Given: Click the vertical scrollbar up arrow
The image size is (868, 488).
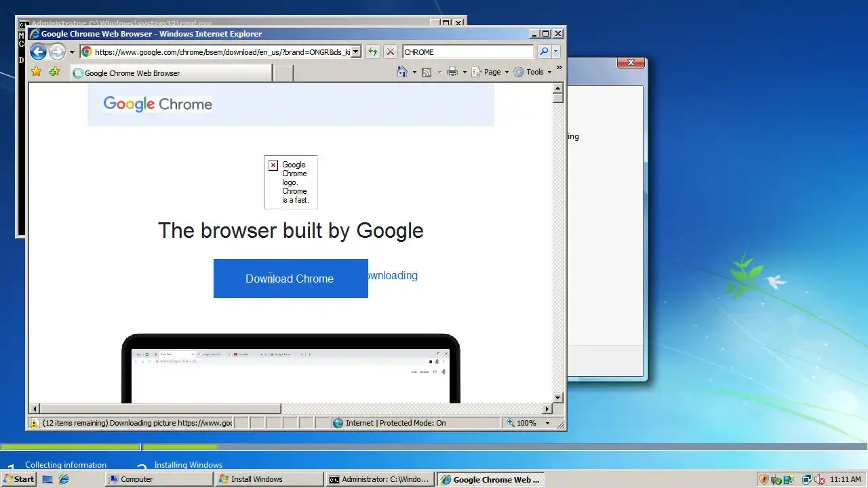Looking at the screenshot, I should [x=558, y=88].
